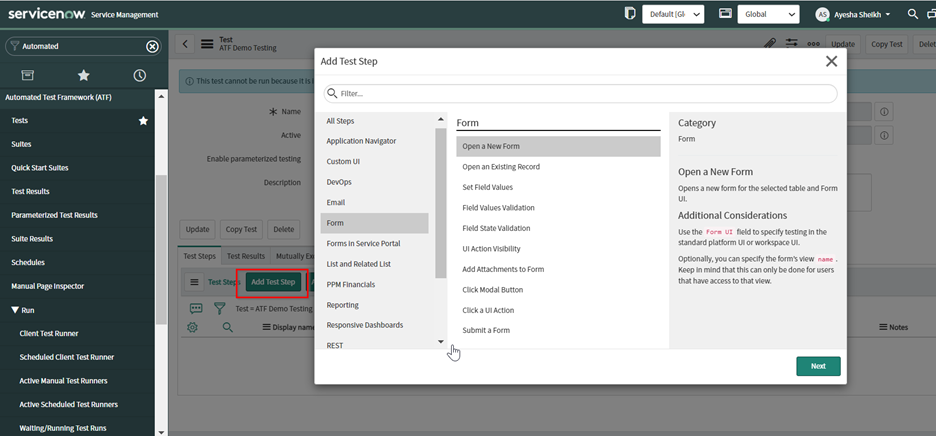Select List and Related List category
Screen dimensions: 936x436
coord(374,264)
